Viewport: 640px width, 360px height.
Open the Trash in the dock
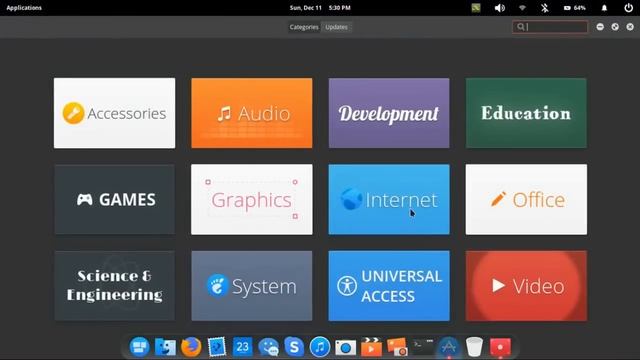click(x=474, y=347)
